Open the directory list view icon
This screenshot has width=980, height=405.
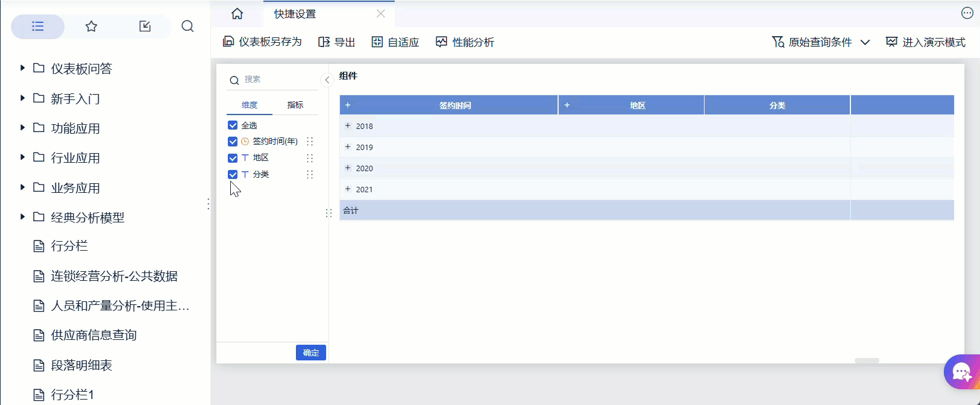[38, 27]
